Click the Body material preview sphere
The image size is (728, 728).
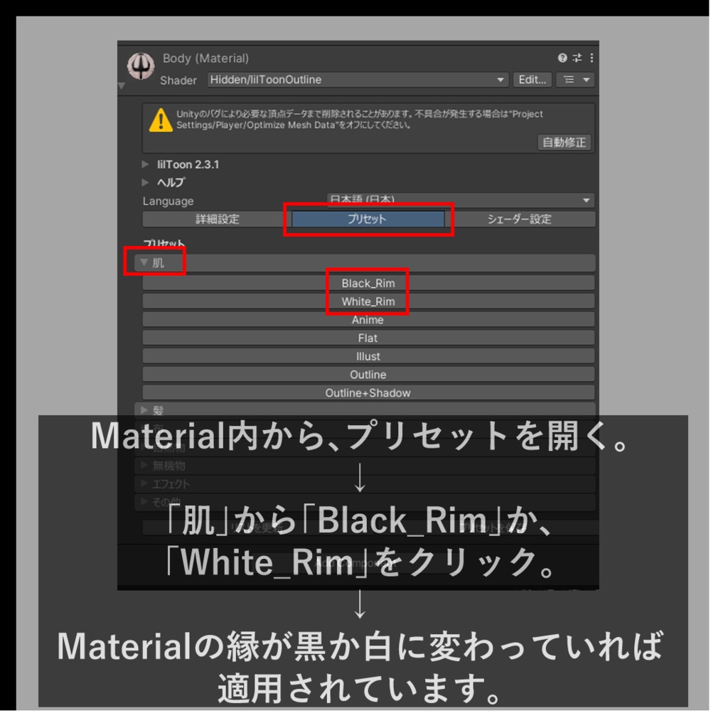(141, 66)
